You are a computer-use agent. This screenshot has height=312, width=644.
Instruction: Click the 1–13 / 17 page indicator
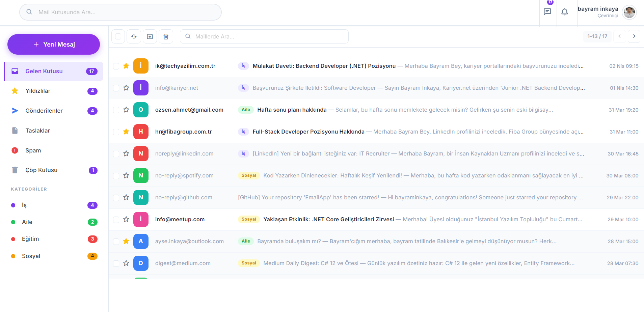pos(597,36)
